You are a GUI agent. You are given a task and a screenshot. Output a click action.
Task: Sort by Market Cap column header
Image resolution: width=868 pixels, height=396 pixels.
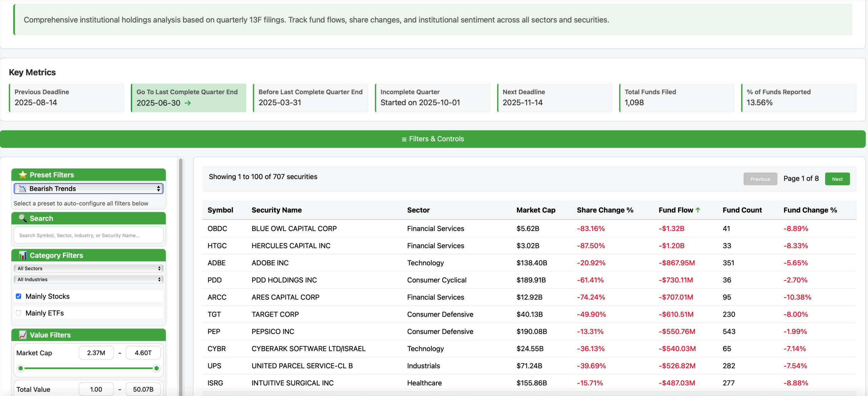pyautogui.click(x=536, y=210)
